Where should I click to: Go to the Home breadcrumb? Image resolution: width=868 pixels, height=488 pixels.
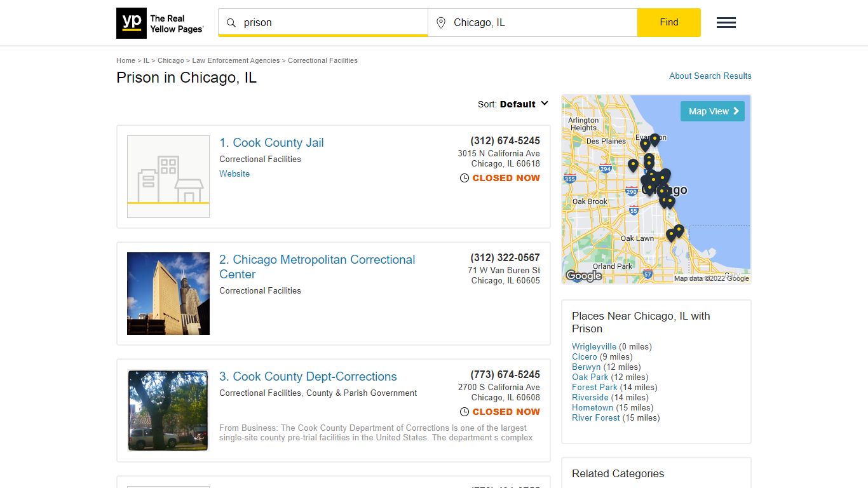coord(126,60)
